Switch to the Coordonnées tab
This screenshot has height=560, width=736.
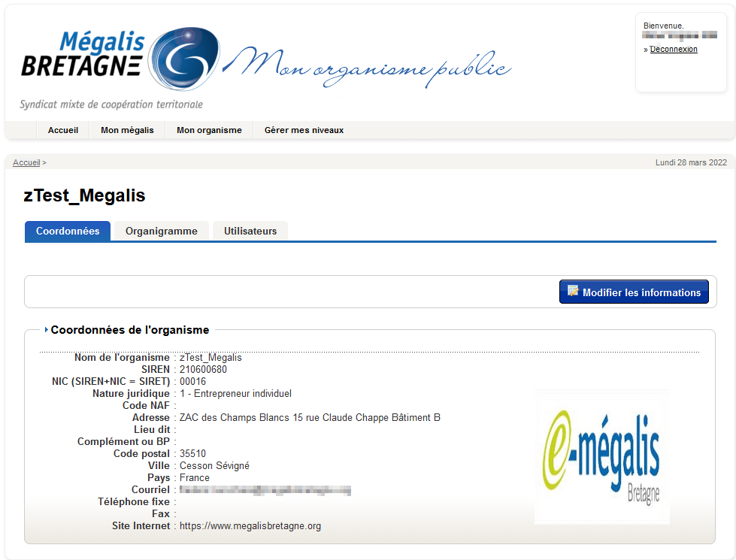click(x=68, y=231)
